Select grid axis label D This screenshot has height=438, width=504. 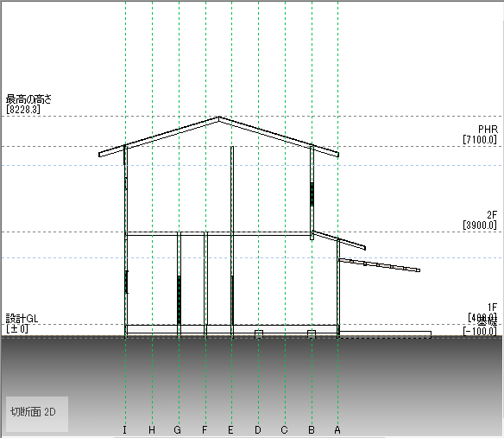coord(258,430)
